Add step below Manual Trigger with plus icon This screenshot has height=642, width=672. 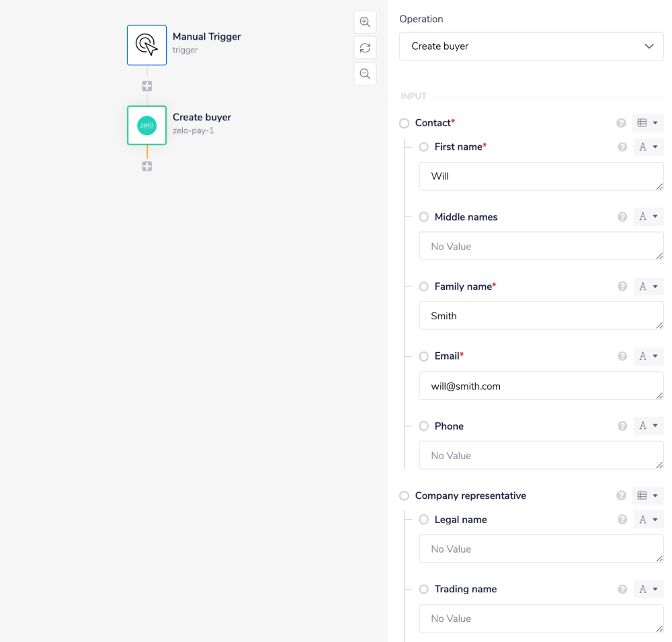point(146,86)
